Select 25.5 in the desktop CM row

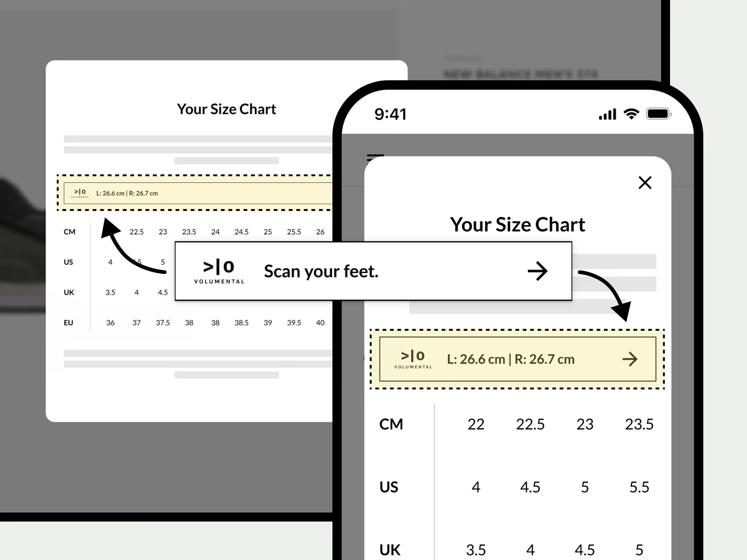point(294,232)
